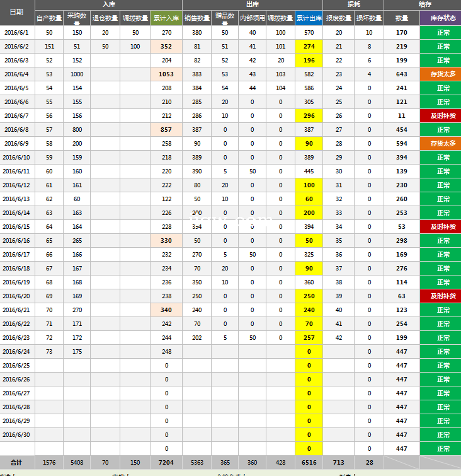Click the 2016/6/15 date cell
461x476 pixels.
point(17,227)
